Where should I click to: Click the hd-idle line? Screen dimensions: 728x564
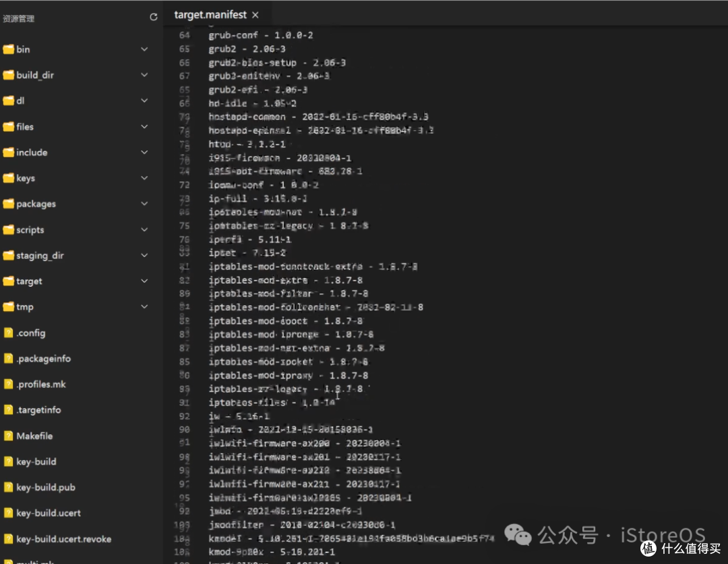[x=253, y=103]
